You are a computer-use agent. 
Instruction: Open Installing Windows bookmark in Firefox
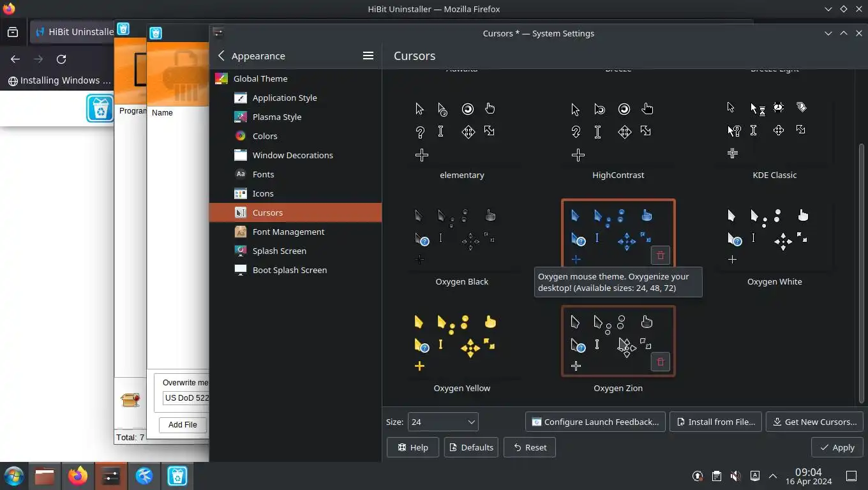tap(59, 80)
